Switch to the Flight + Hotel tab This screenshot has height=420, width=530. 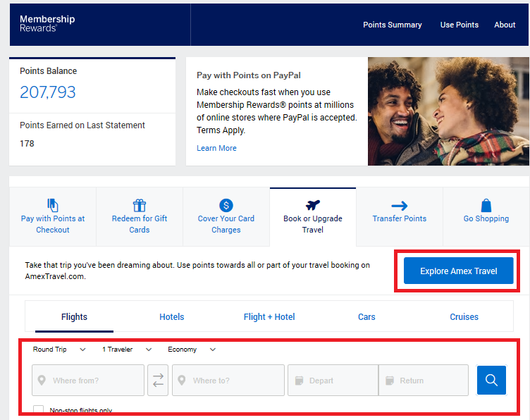[x=269, y=317]
